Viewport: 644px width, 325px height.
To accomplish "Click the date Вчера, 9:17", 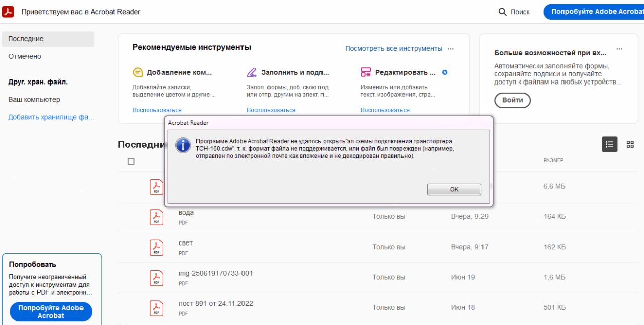I will [x=470, y=247].
